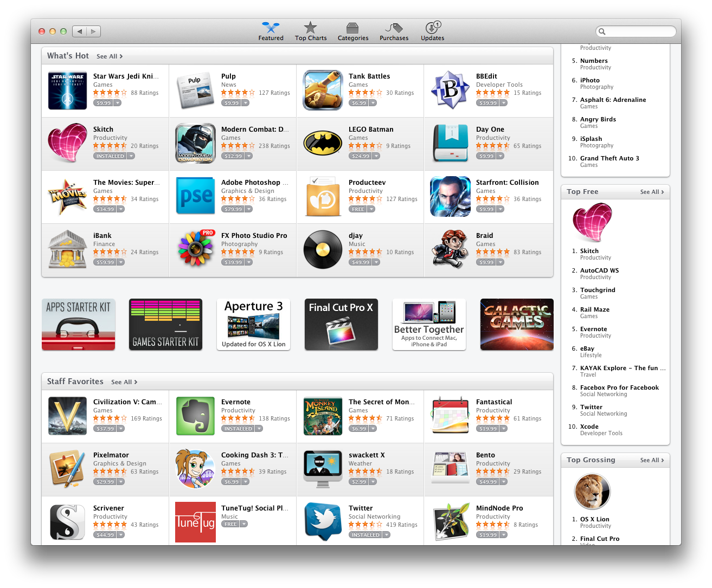Switch to the Categories tab

353,31
